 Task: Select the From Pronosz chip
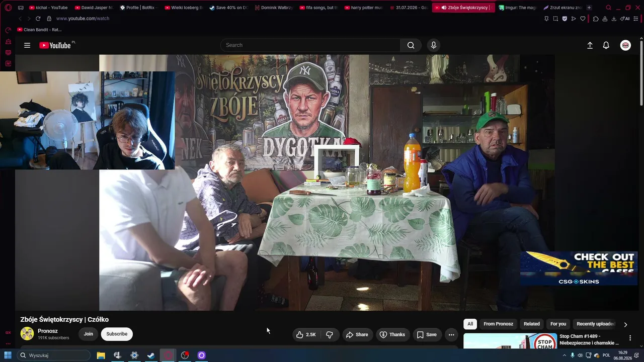pyautogui.click(x=498, y=324)
